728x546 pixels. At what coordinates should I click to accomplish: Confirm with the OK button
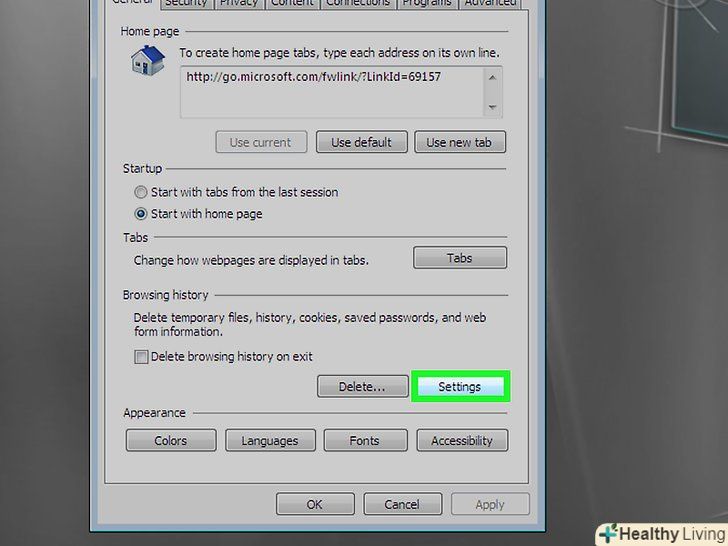(x=315, y=504)
